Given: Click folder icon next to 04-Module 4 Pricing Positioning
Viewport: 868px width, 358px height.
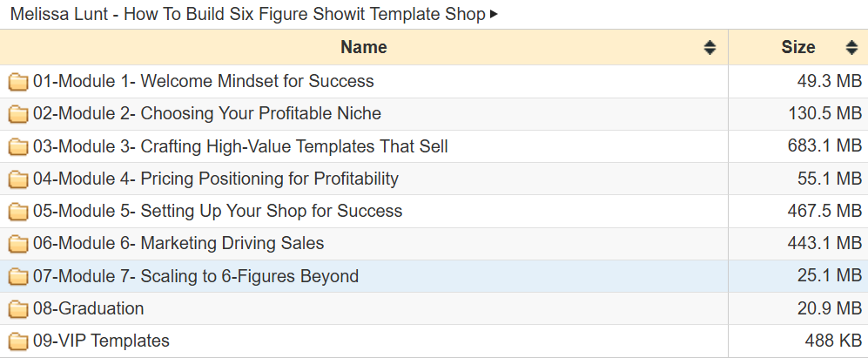Looking at the screenshot, I should [18, 179].
